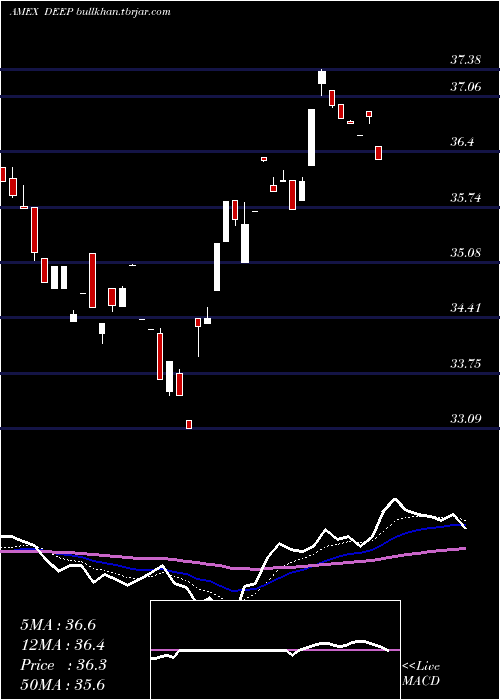
Task: Click the 50MA : 35.6 readout
Action: click(62, 684)
